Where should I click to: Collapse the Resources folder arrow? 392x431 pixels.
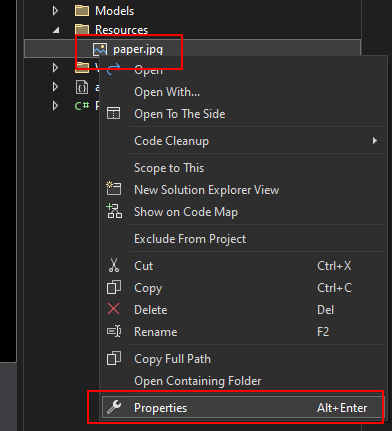(56, 30)
